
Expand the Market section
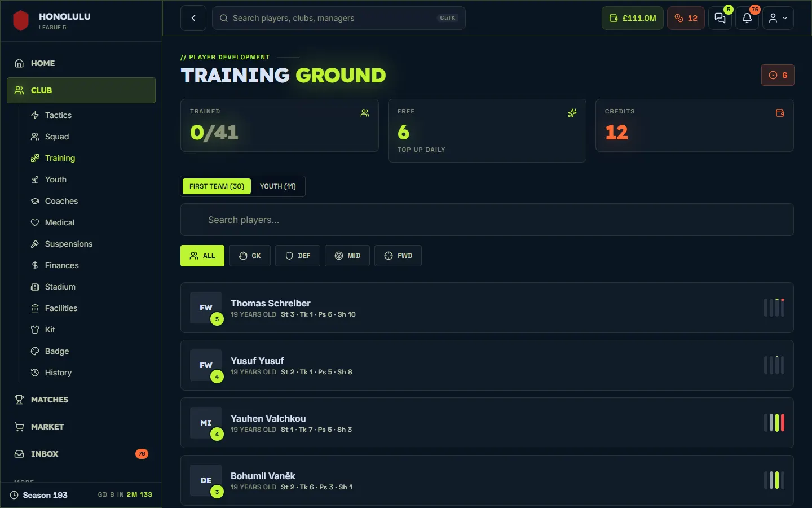pyautogui.click(x=81, y=427)
